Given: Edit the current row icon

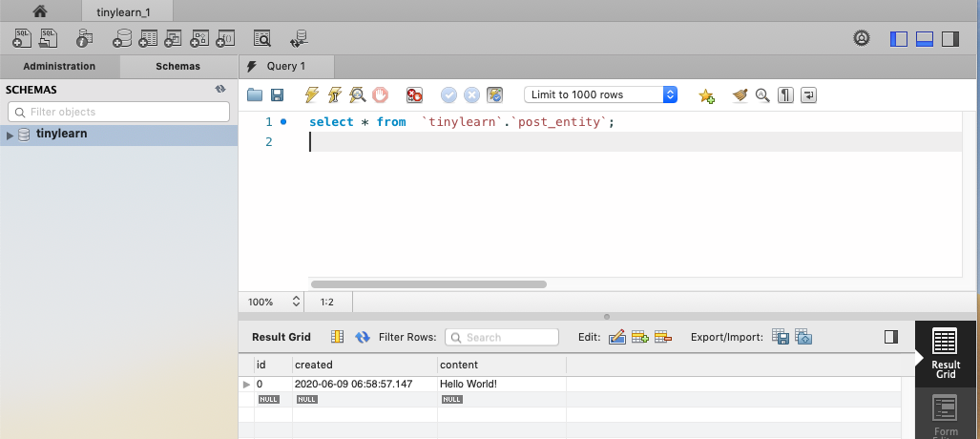Looking at the screenshot, I should point(616,337).
